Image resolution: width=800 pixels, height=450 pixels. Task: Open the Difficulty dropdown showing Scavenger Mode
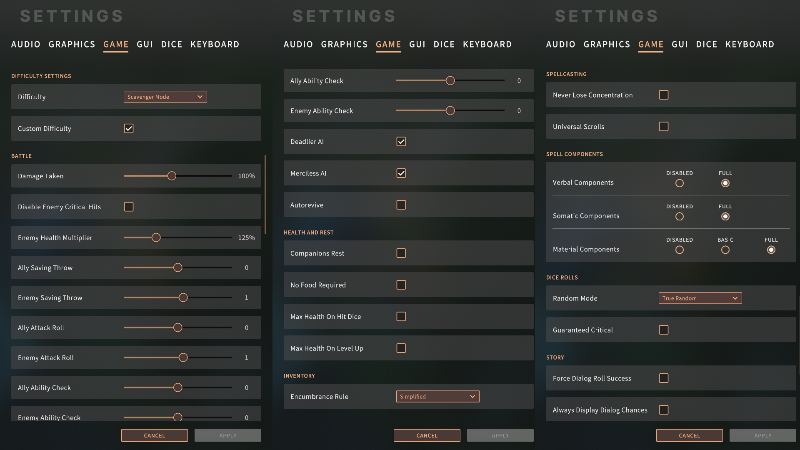[165, 97]
